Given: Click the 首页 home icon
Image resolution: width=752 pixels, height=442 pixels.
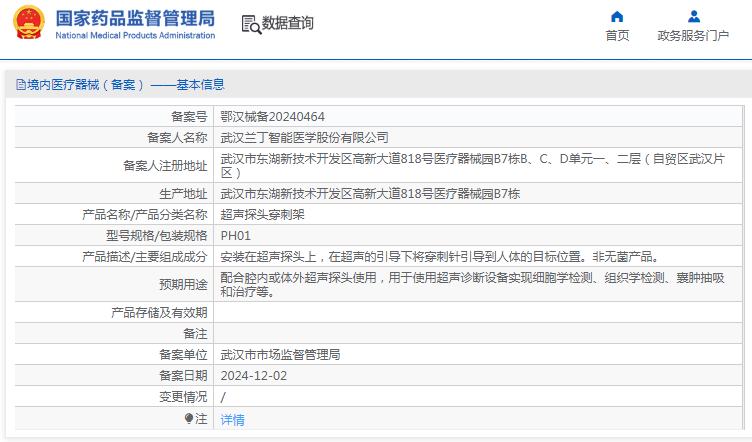Looking at the screenshot, I should tap(617, 17).
